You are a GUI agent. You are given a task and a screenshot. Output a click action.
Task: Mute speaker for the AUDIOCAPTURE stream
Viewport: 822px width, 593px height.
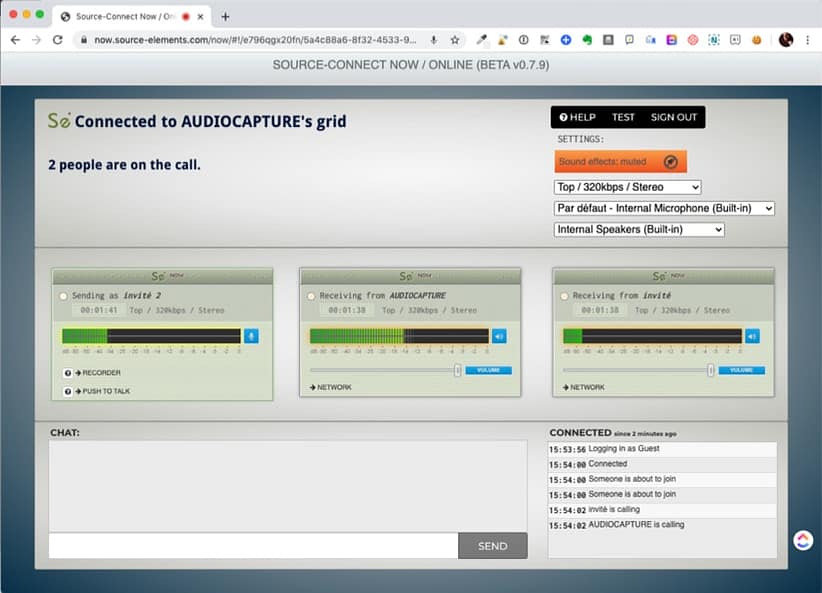pyautogui.click(x=499, y=336)
